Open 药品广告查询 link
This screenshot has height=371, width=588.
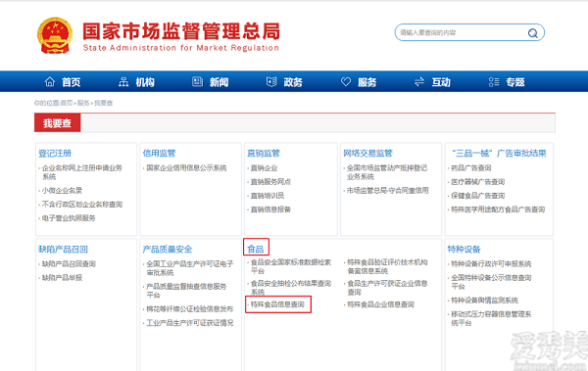[x=471, y=168]
